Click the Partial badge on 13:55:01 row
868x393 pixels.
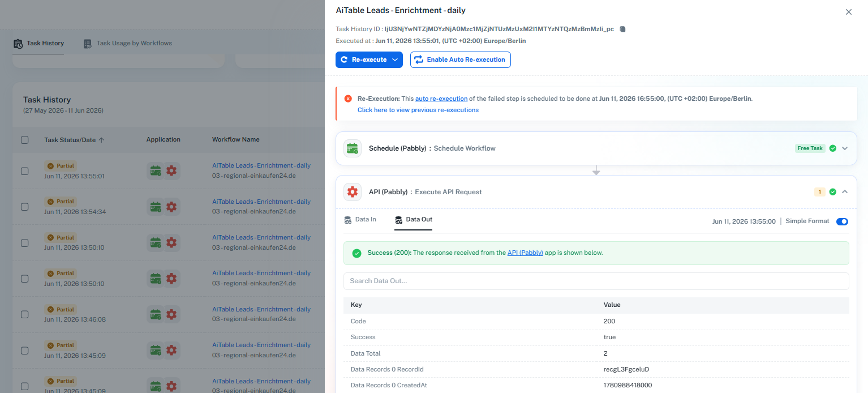[61, 166]
